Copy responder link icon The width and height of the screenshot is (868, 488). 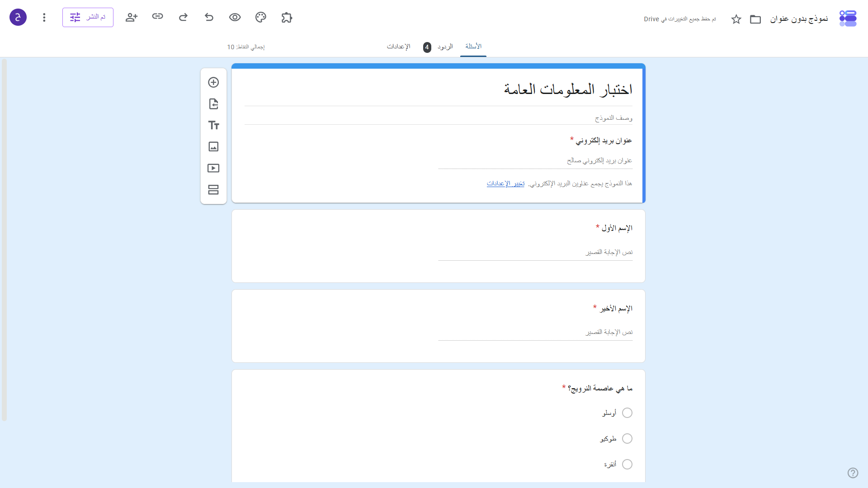click(157, 17)
